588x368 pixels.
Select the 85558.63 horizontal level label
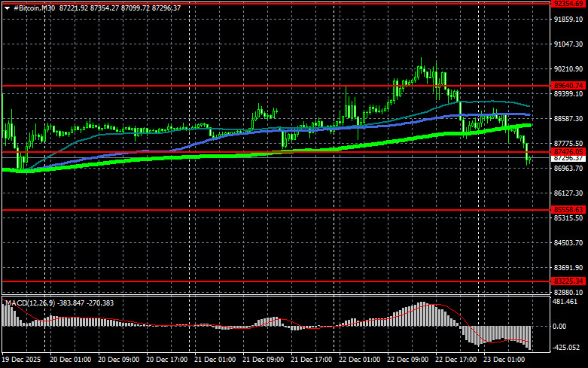point(568,209)
